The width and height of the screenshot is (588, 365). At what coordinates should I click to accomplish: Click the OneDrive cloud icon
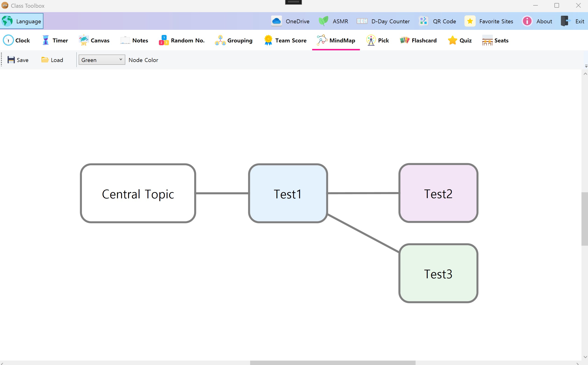pyautogui.click(x=276, y=21)
